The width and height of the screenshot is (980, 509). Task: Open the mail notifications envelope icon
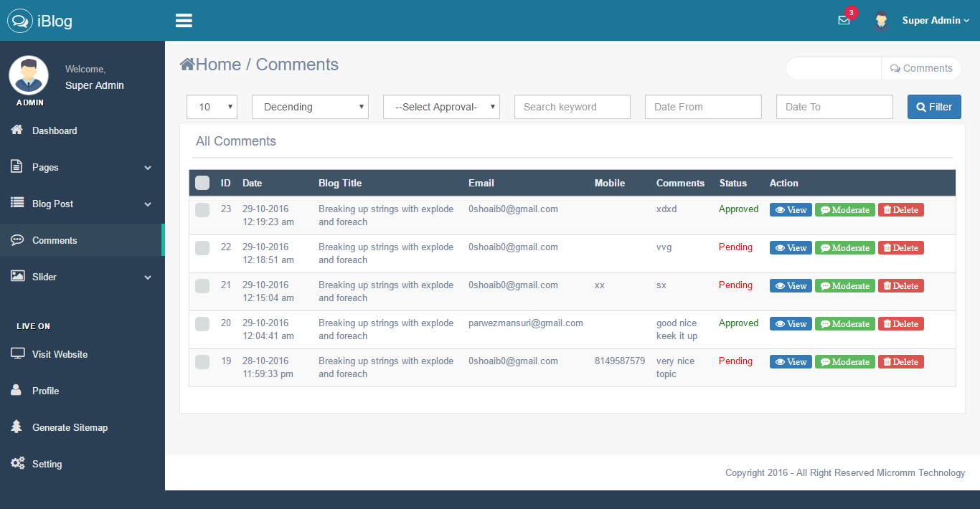point(844,21)
